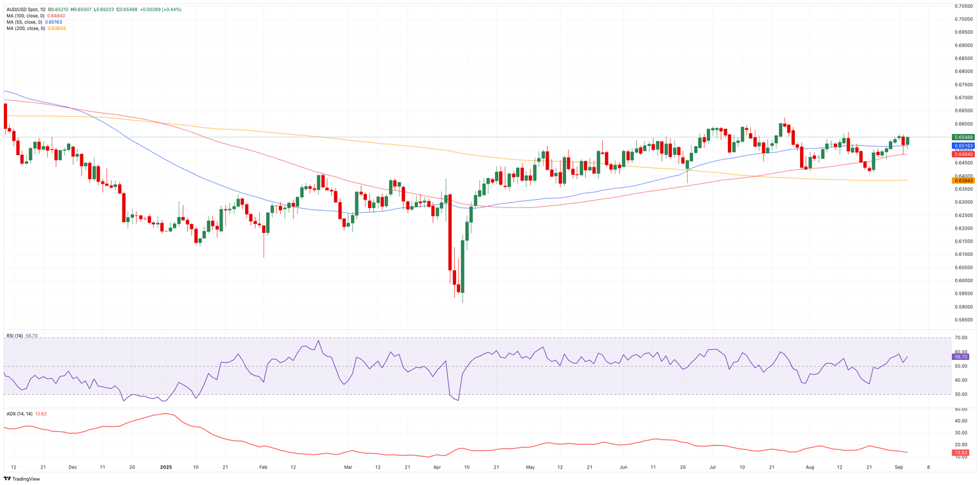Click the red 0.64840 MA price tag
This screenshot has height=485, width=980.
pos(963,154)
